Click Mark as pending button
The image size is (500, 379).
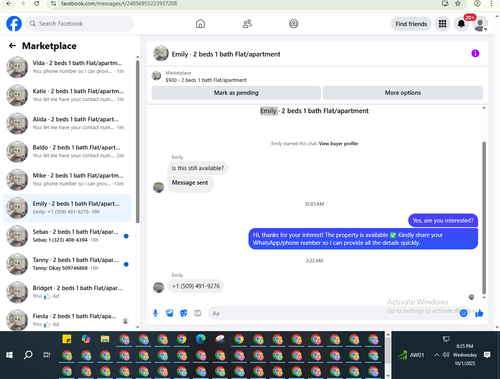pyautogui.click(x=236, y=93)
